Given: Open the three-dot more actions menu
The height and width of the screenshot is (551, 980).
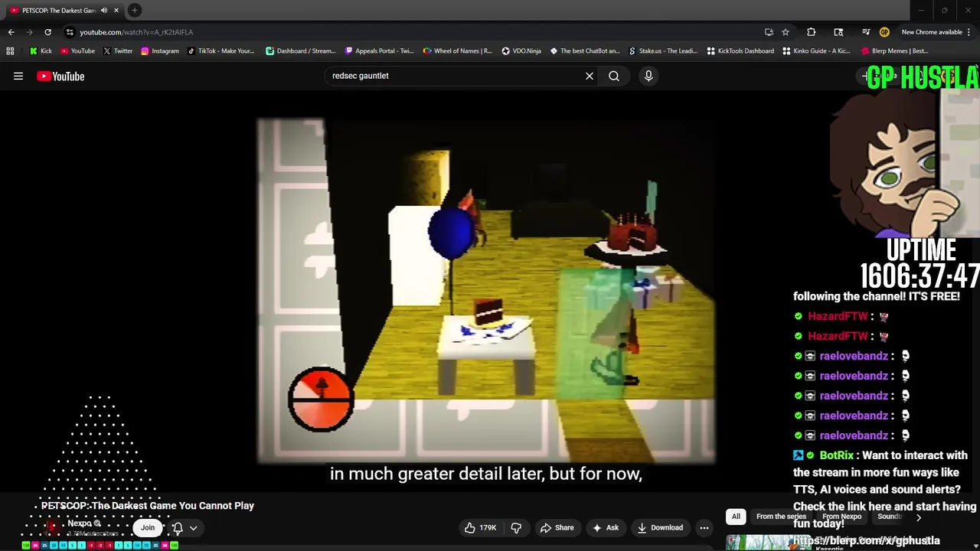Looking at the screenshot, I should point(704,527).
